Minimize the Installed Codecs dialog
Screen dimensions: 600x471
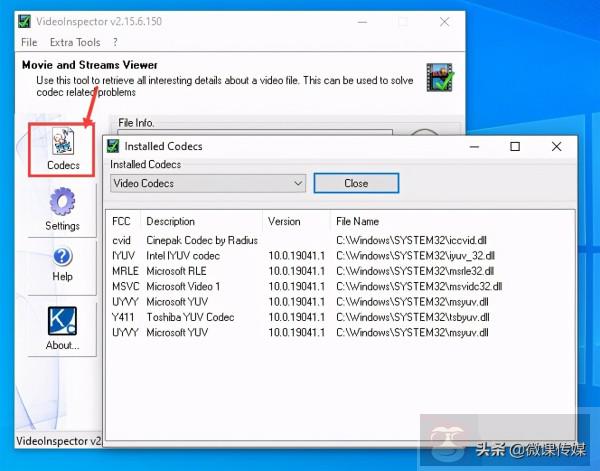click(474, 146)
